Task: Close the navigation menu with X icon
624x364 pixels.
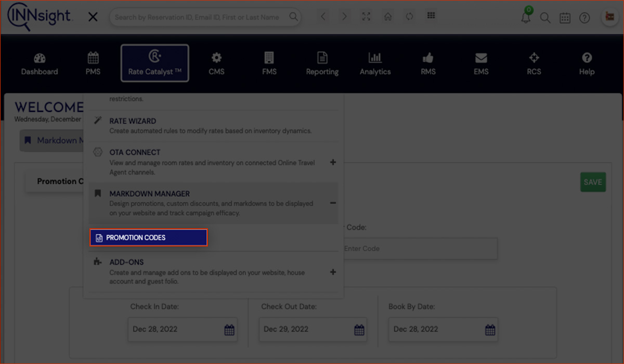Action: [93, 17]
